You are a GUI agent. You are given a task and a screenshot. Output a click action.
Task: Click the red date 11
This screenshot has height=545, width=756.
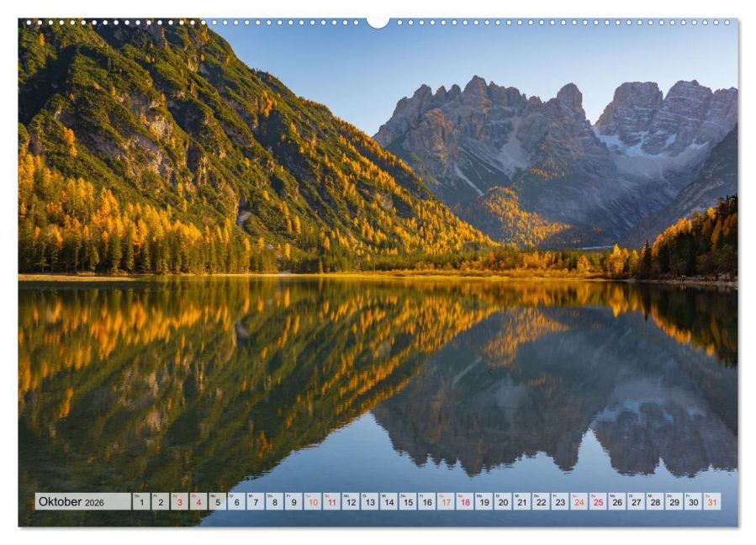click(331, 501)
